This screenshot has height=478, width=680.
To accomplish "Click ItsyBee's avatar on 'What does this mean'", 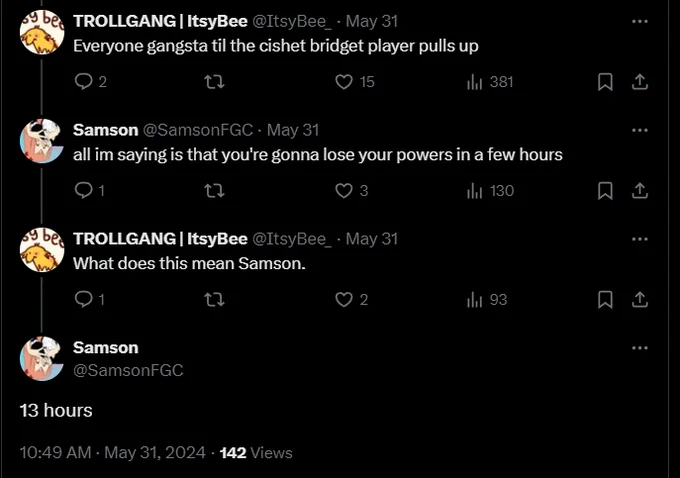I will (42, 250).
